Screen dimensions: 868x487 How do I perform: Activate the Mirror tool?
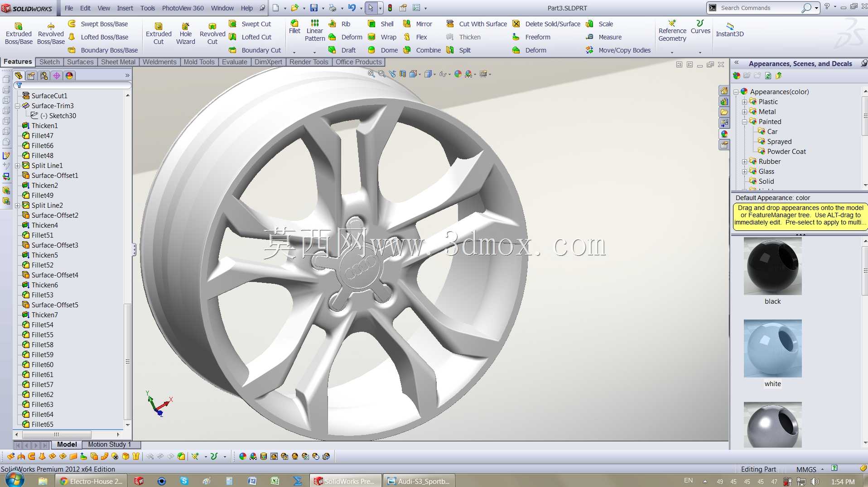(x=418, y=24)
